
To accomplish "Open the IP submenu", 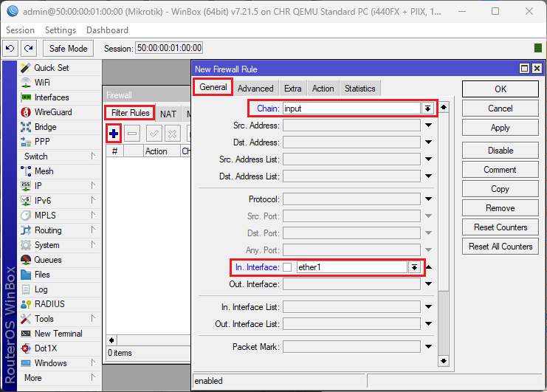I will [59, 186].
